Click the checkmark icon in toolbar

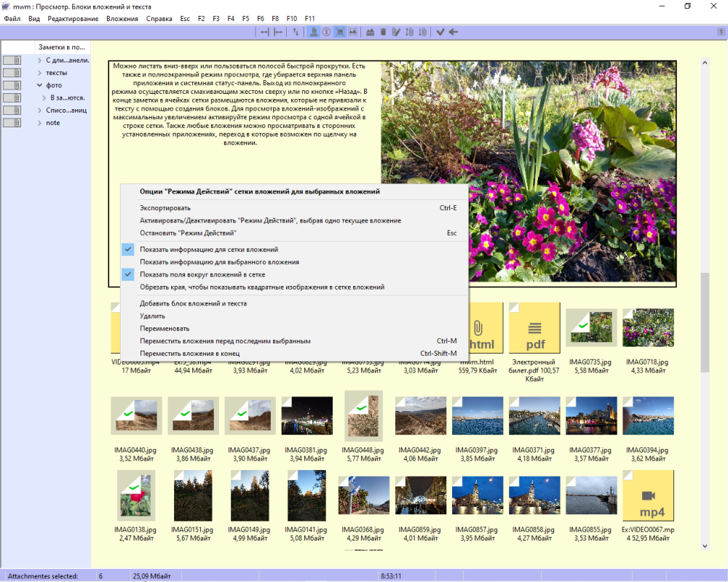click(x=440, y=32)
